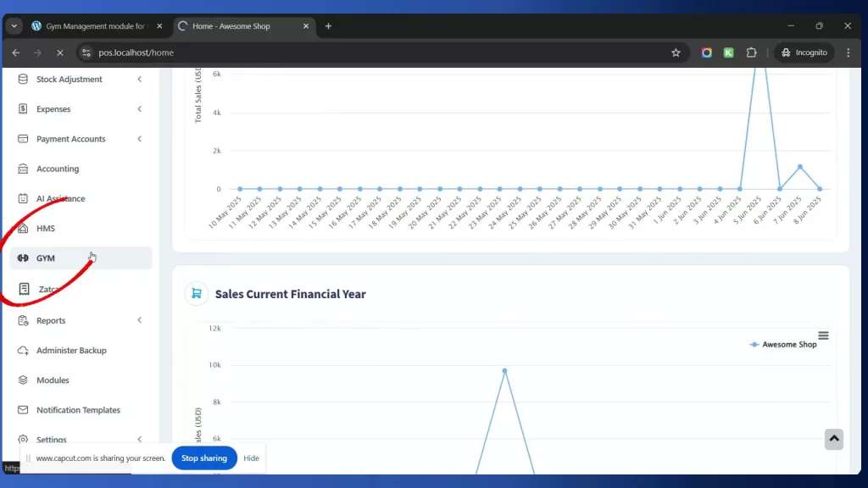Image resolution: width=868 pixels, height=488 pixels.
Task: Click the Settings gear icon in sidebar
Action: pos(23,440)
